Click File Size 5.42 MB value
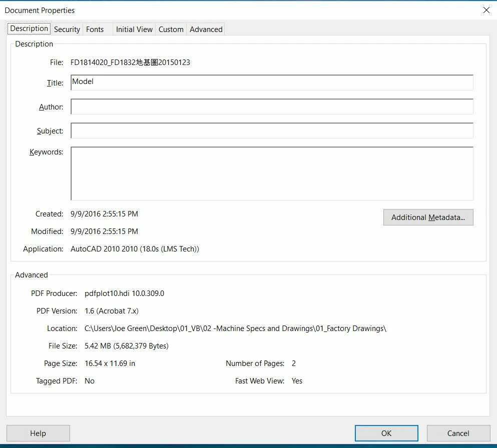Screen dimensions: 497x448 (127, 345)
